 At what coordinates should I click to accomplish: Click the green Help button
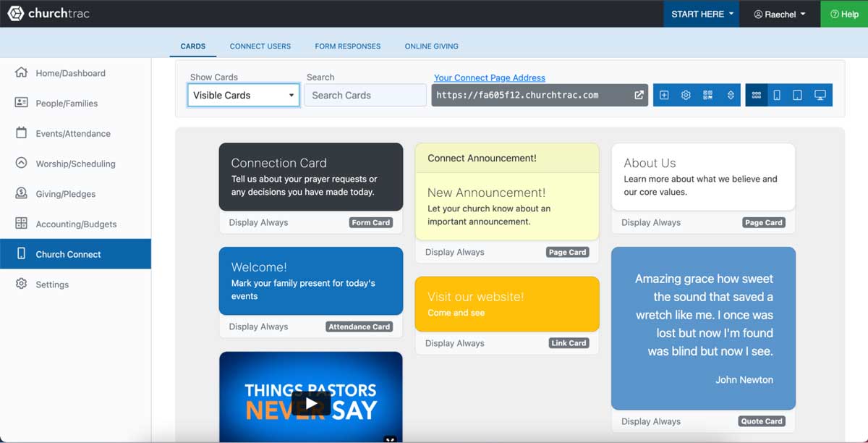(844, 13)
